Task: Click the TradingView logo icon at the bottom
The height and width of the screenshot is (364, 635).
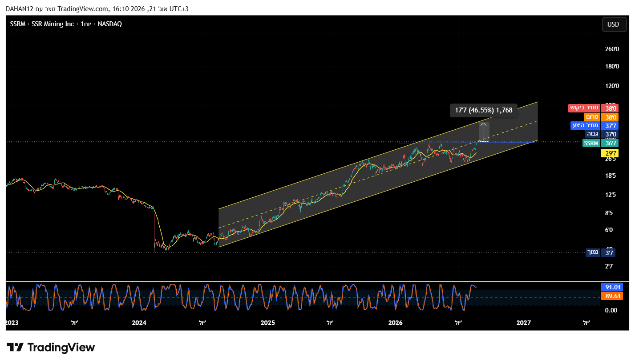Action: (15, 347)
